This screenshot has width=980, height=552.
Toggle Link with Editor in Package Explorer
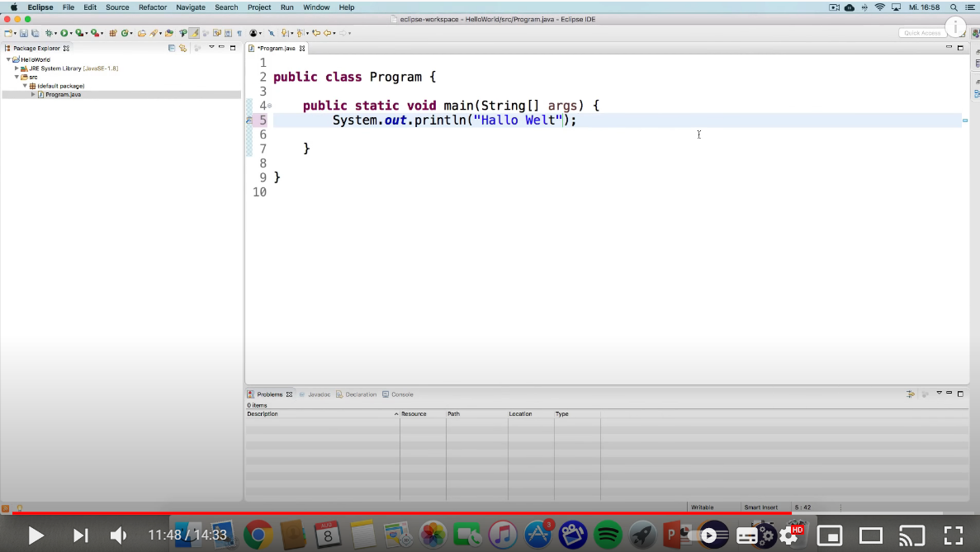click(182, 48)
